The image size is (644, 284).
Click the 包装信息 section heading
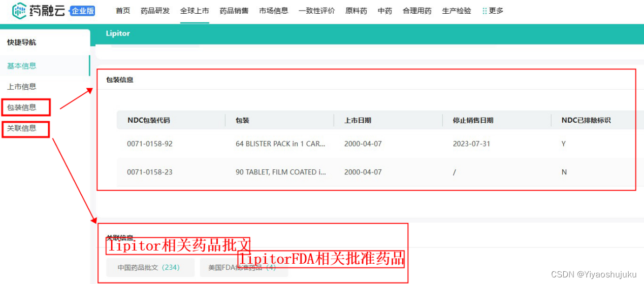[120, 80]
